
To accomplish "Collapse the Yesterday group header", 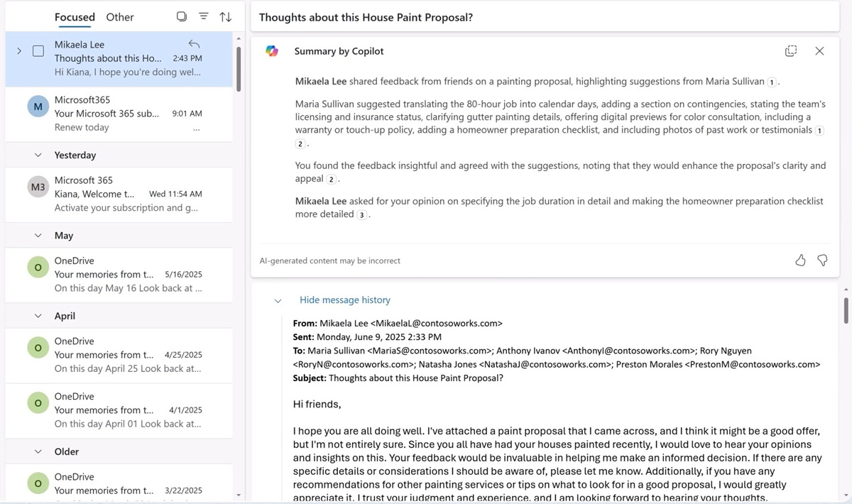I will click(38, 155).
